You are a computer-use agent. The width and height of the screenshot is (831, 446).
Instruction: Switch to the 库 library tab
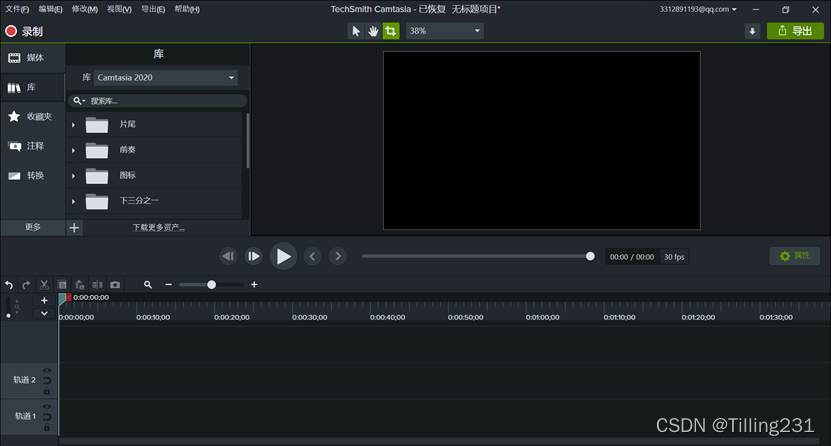pyautogui.click(x=32, y=87)
